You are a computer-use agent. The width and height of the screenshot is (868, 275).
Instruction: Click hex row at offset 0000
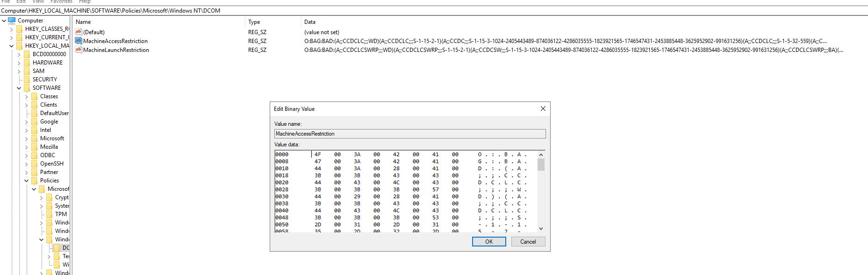click(x=402, y=154)
